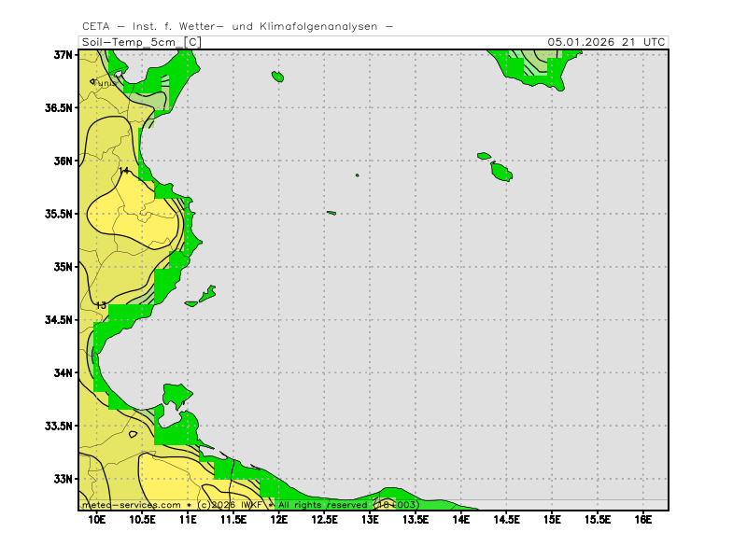This screenshot has width=747, height=560.
Task: Select the Djerba island off the coast
Action: (175, 395)
